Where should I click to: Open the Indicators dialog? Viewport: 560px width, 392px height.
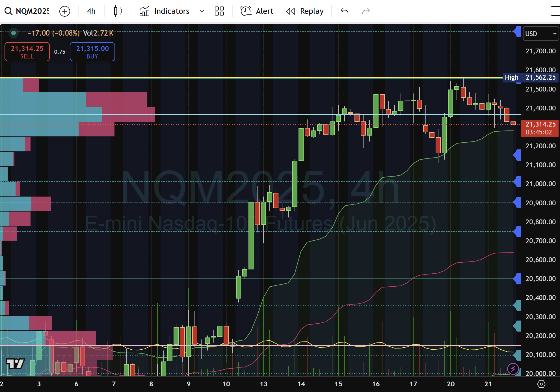pyautogui.click(x=164, y=11)
